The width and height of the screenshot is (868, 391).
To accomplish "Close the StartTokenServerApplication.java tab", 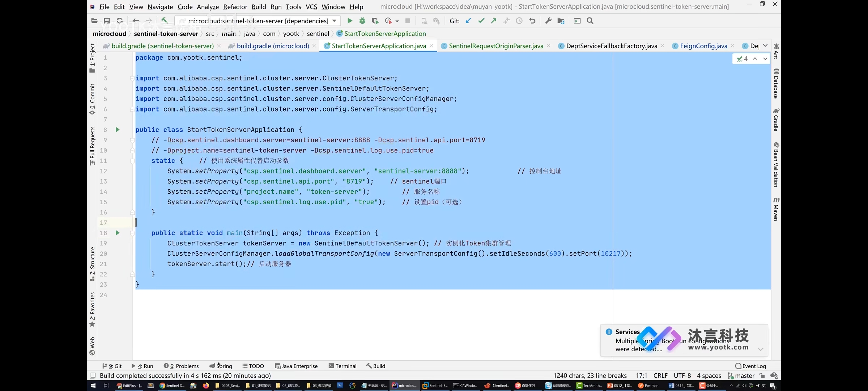I will (431, 46).
